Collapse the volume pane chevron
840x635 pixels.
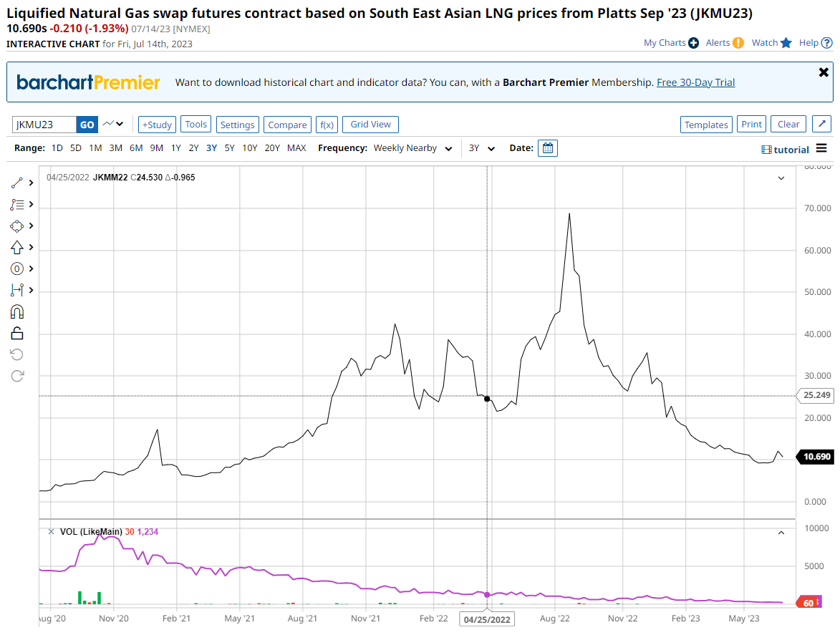781,533
